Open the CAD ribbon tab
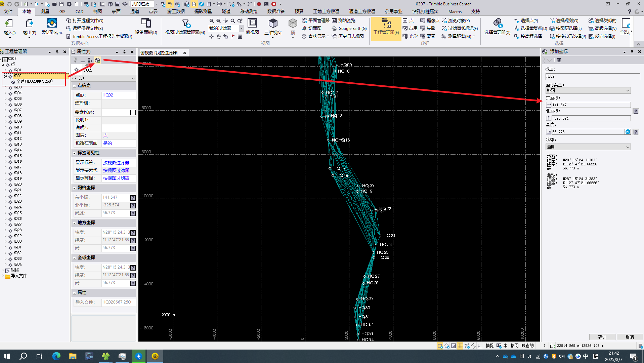Image resolution: width=644 pixels, height=363 pixels. click(80, 11)
